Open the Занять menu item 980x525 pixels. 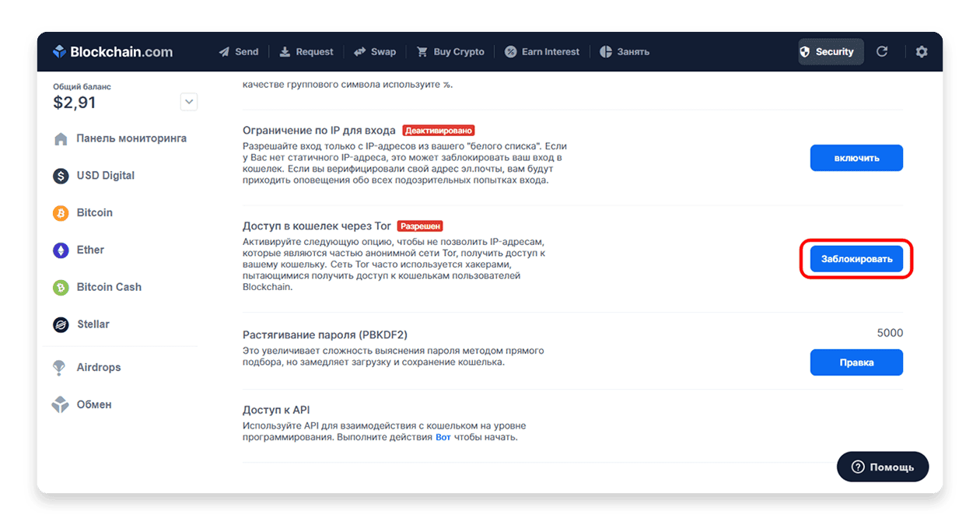[625, 52]
